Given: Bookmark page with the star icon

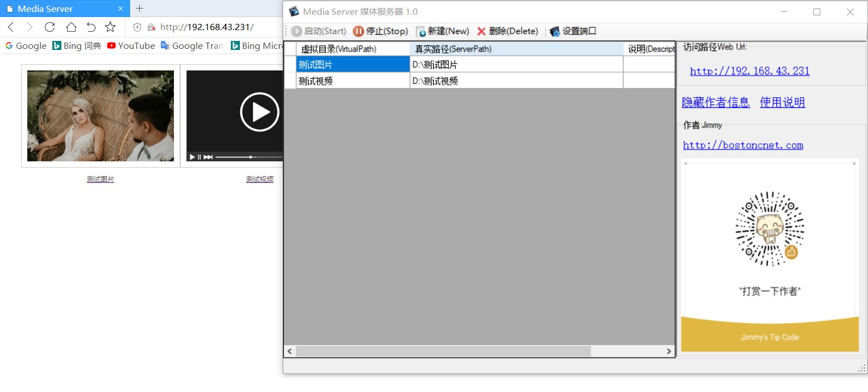Looking at the screenshot, I should (x=110, y=27).
